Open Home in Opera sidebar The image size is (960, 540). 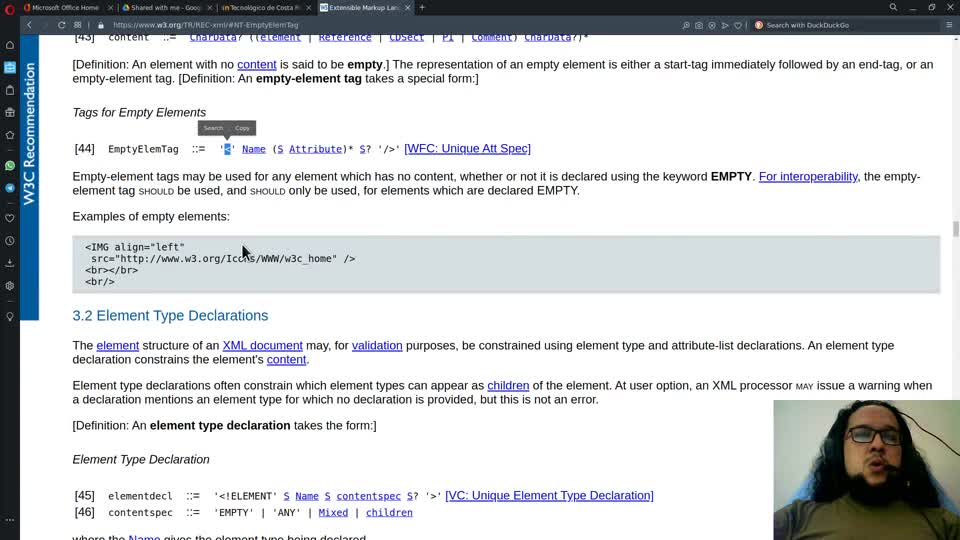[10, 45]
